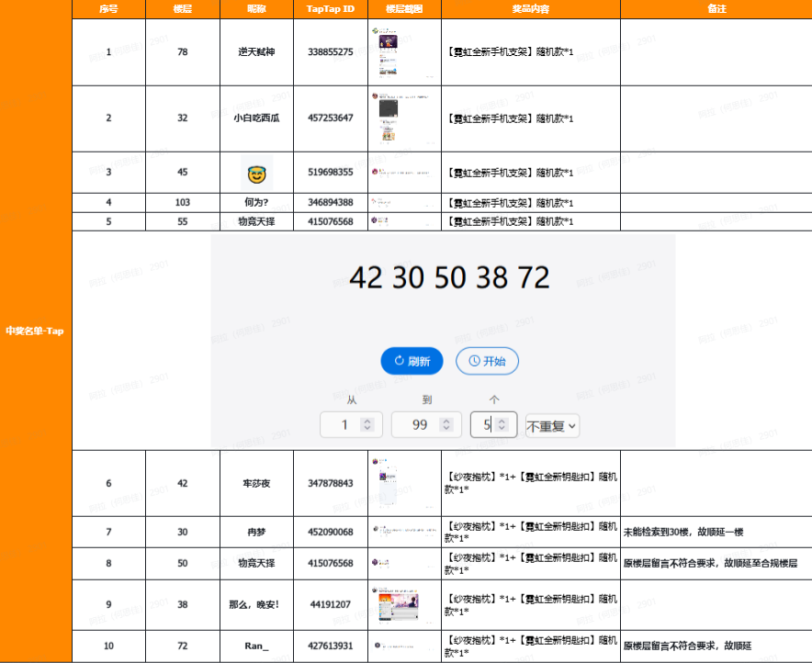Click the smiley emoji nickname in row 3
This screenshot has height=663, width=812.
[256, 173]
